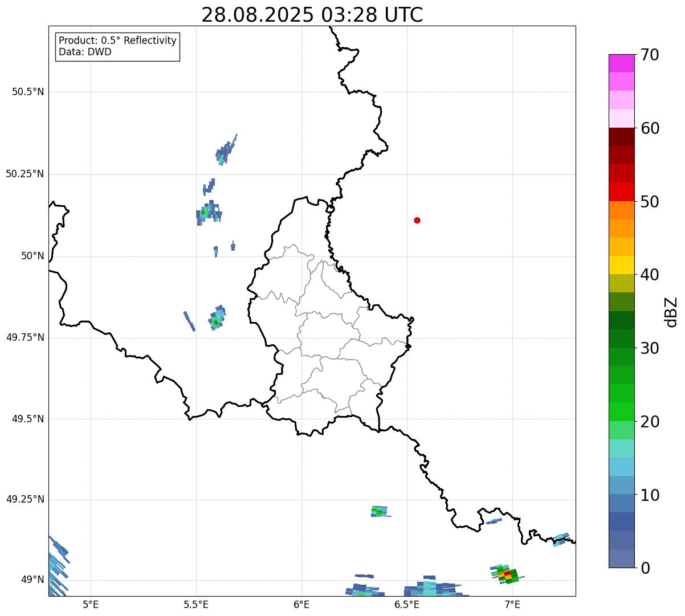This screenshot has width=685, height=616.
Task: Click the red-core storm cell near 7°E
Action: (x=506, y=574)
